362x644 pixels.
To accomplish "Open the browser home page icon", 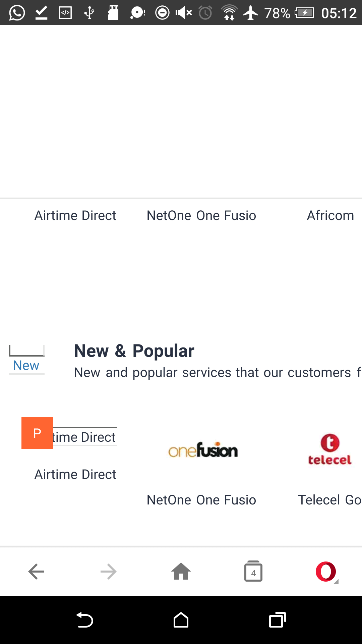I will (181, 572).
